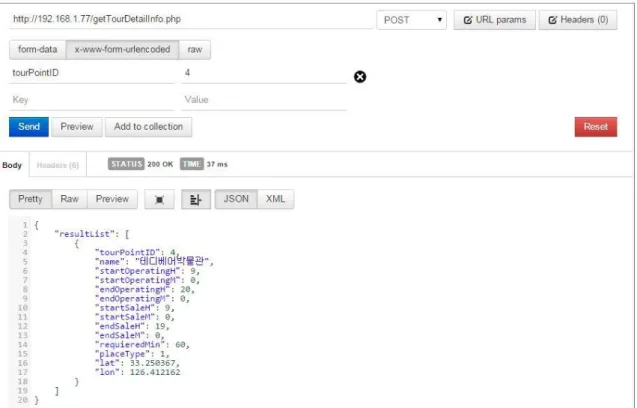The image size is (637, 408).
Task: Open URL params editor
Action: 494,20
